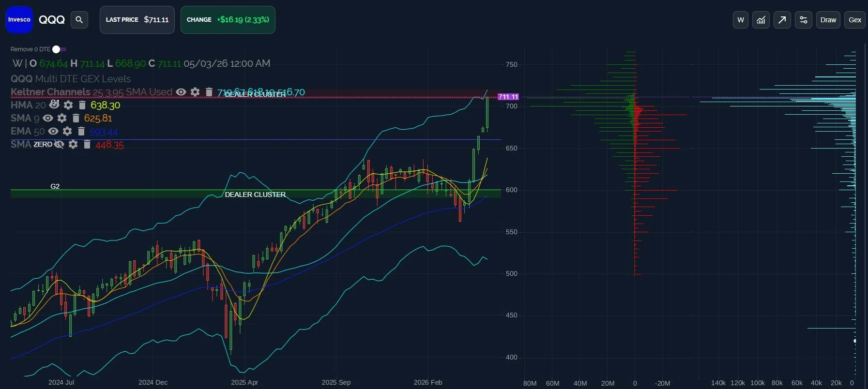Hide the Keltner Channels indicator
The width and height of the screenshot is (868, 389).
(x=181, y=92)
